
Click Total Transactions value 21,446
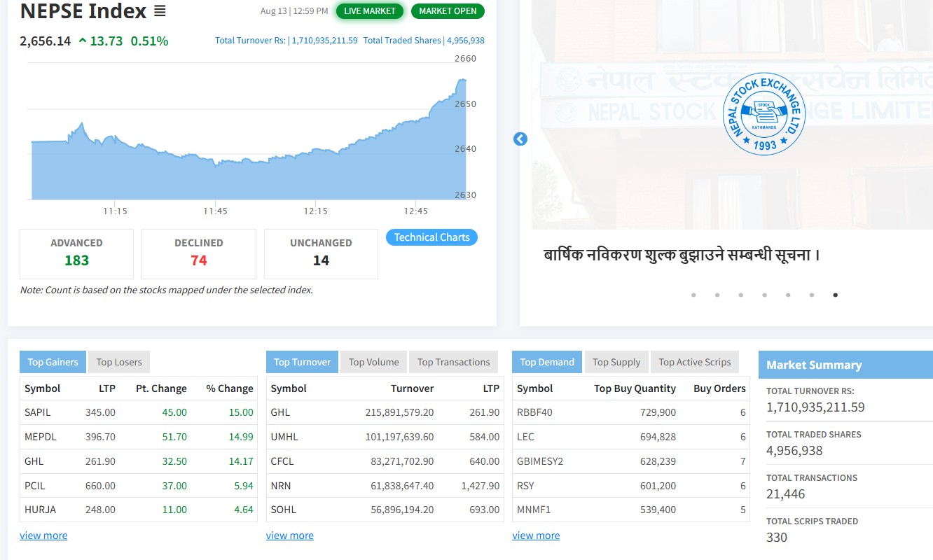point(786,494)
